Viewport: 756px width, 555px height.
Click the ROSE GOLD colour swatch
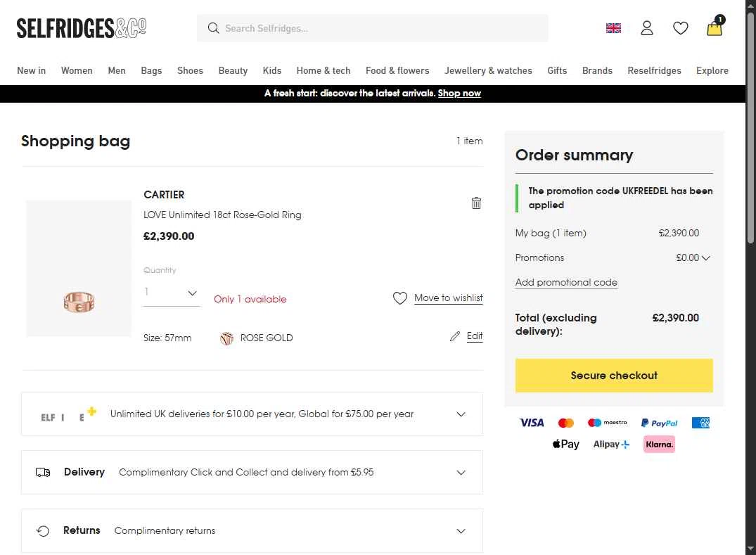click(x=226, y=338)
